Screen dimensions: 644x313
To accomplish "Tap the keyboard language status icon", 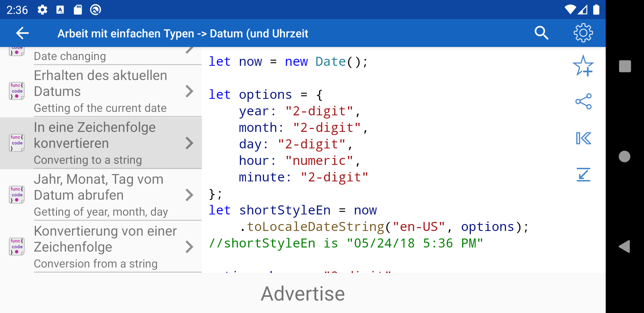I will coord(60,10).
